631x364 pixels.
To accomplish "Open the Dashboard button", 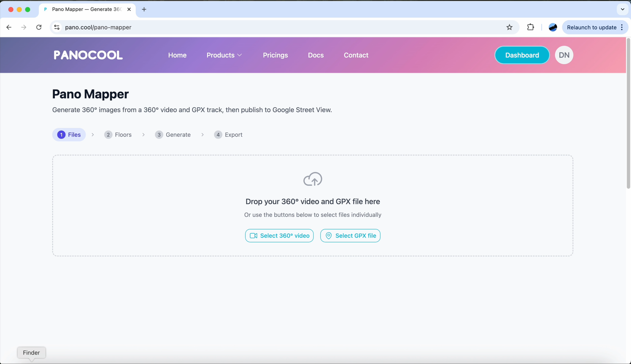I will click(522, 55).
